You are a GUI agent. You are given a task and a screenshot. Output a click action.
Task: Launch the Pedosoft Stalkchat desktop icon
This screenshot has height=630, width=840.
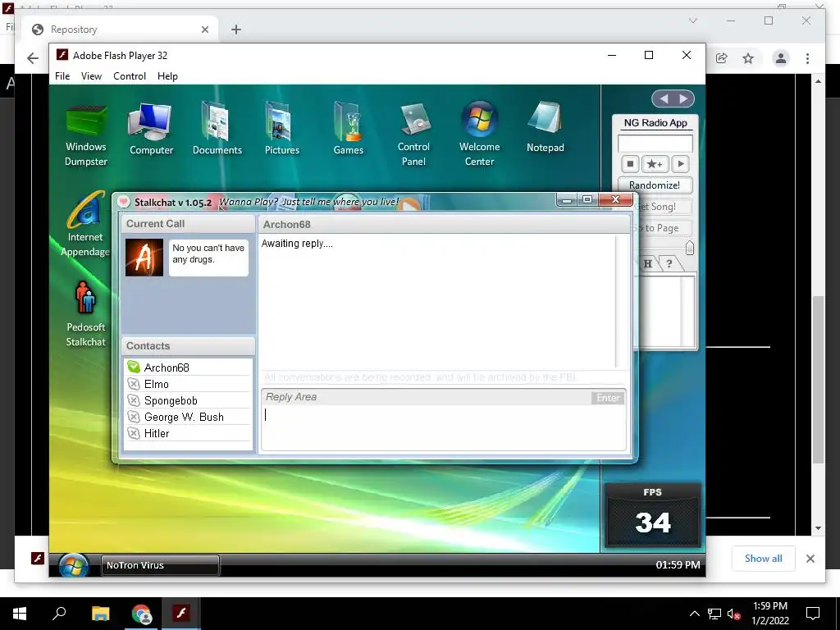pos(85,314)
